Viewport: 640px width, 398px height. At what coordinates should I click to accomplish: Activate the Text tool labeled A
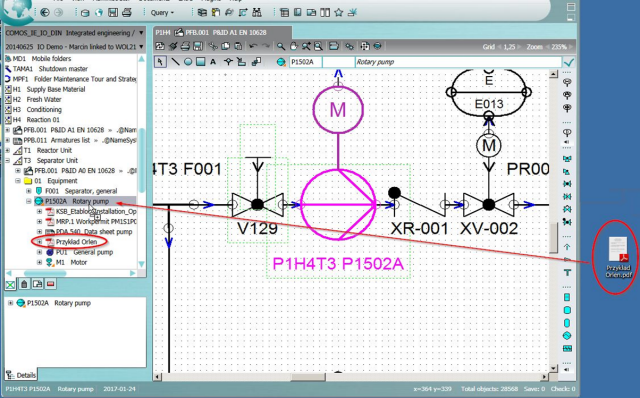coord(213,62)
